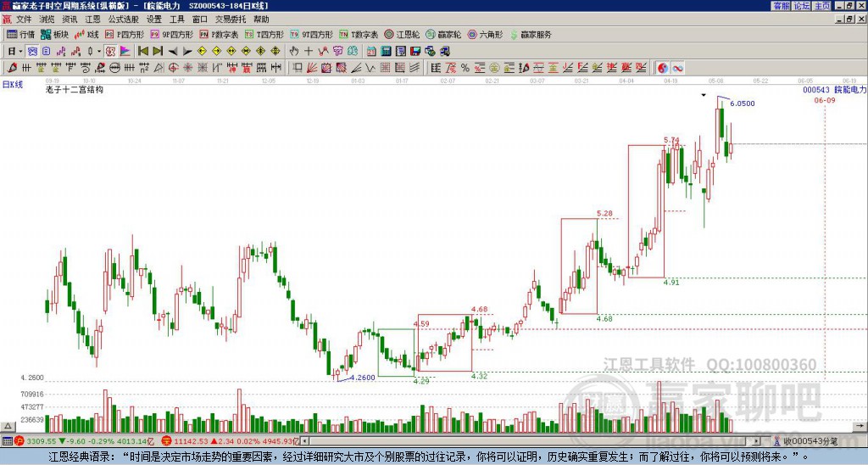
Task: Open the 文件 menu
Action: tap(24, 20)
